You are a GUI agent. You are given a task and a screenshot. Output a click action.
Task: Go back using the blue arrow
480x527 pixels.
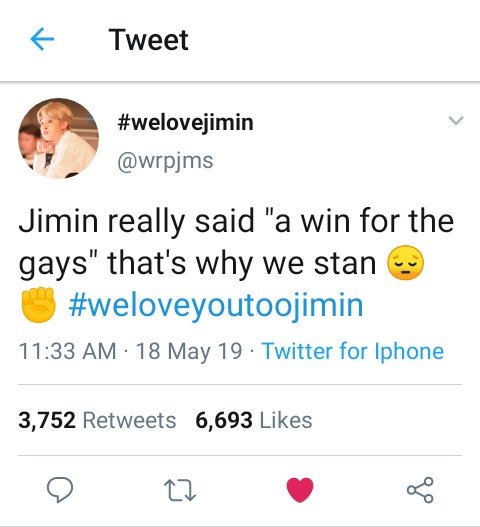42,39
